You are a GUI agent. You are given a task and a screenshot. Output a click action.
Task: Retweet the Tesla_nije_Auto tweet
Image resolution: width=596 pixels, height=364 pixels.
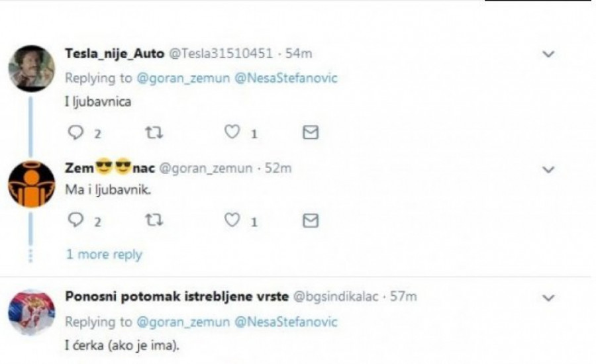pyautogui.click(x=153, y=133)
